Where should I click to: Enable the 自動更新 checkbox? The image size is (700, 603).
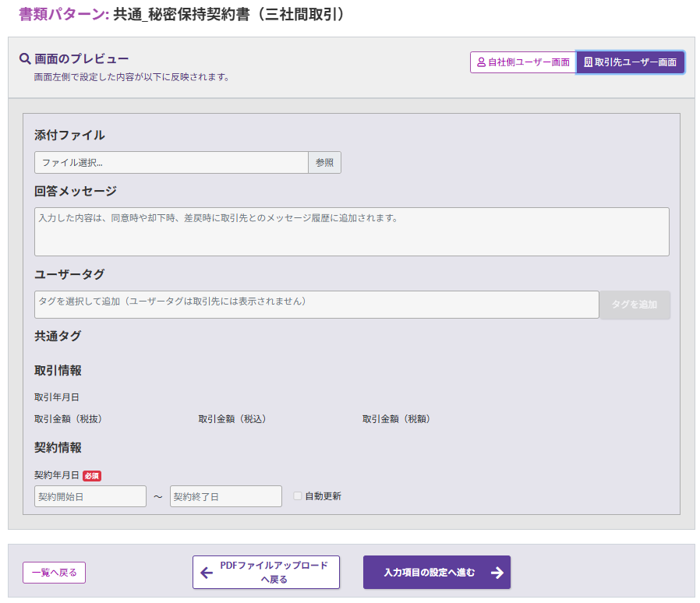click(297, 496)
